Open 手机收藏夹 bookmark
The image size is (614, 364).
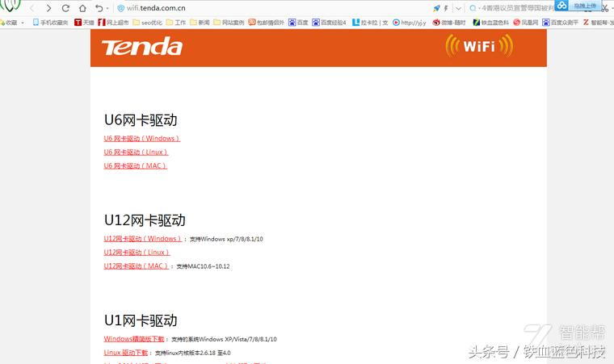[51, 23]
